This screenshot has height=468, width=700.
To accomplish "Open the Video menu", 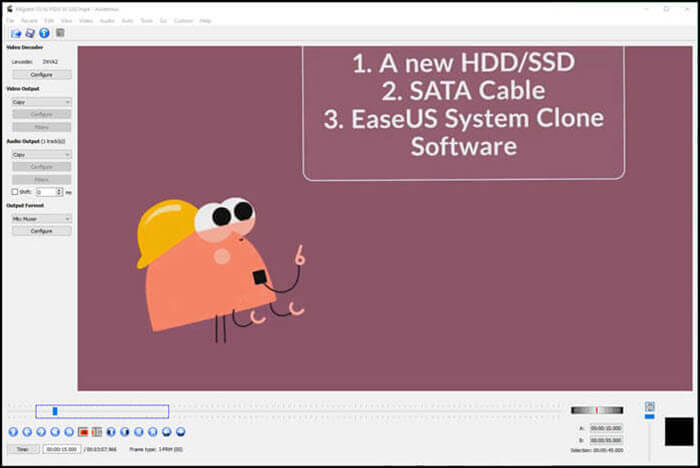I will (x=86, y=21).
